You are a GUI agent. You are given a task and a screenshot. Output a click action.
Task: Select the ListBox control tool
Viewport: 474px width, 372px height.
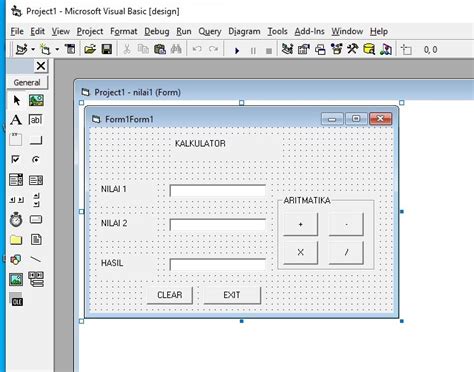(x=36, y=180)
